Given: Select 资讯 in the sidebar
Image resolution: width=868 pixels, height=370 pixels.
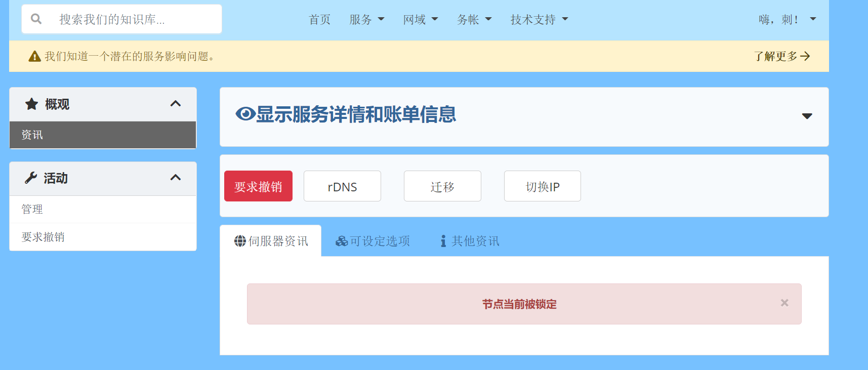Looking at the screenshot, I should [x=103, y=135].
